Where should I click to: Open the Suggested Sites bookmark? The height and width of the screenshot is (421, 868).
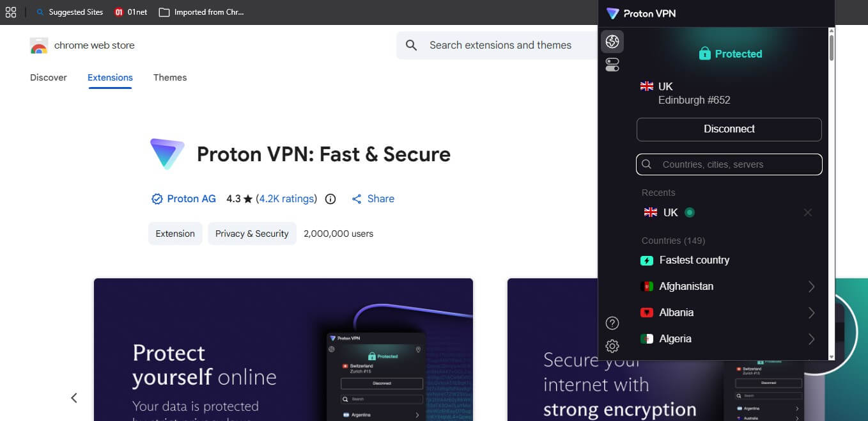(x=69, y=12)
